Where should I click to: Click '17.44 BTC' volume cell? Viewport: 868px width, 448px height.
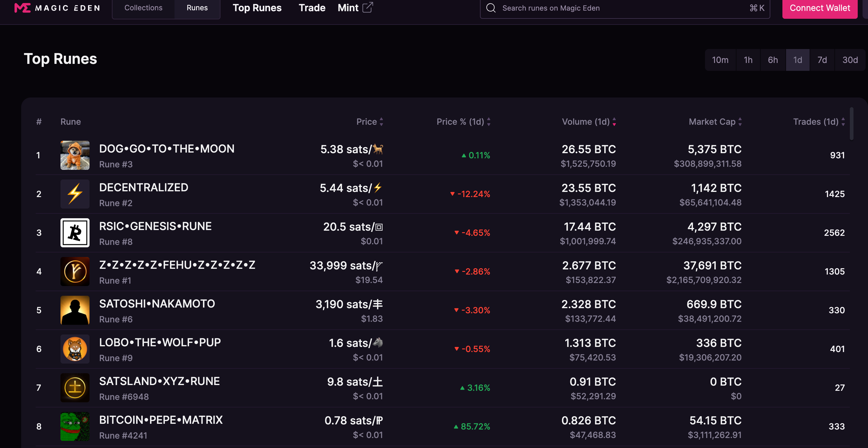click(590, 227)
